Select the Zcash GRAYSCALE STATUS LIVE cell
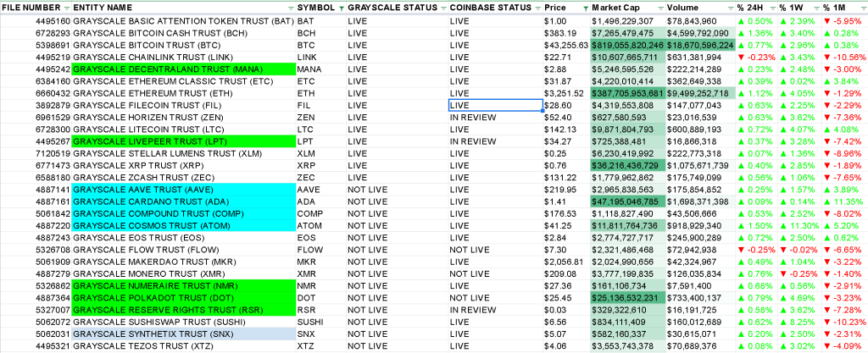This screenshot has width=868, height=353. pyautogui.click(x=397, y=177)
